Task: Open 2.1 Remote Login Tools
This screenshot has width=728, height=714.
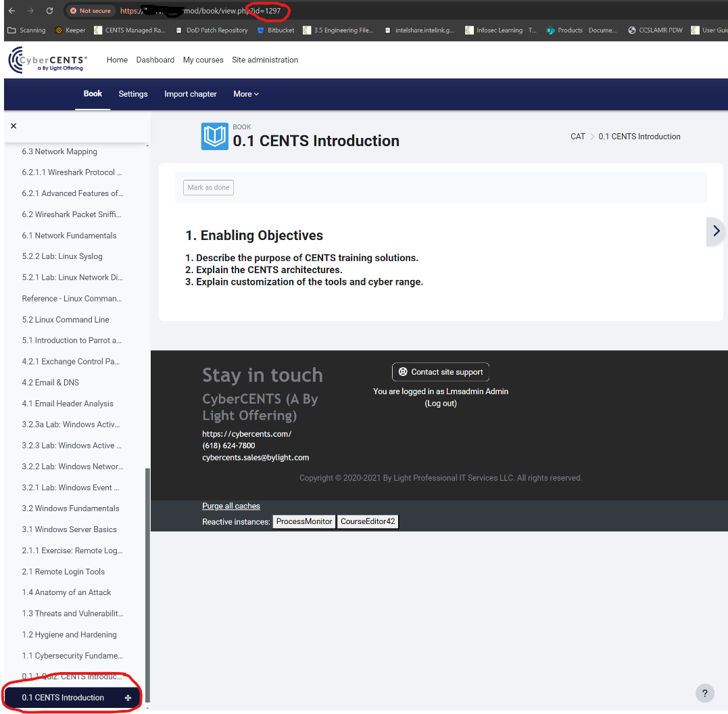Action: coord(63,571)
